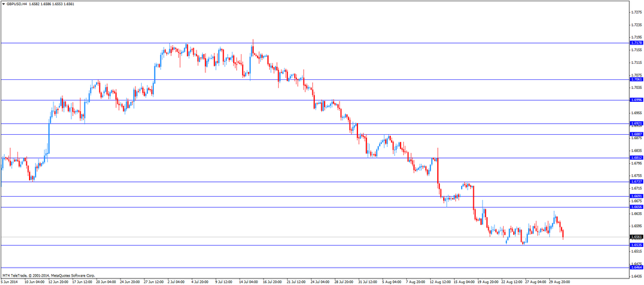Click the 16 Jul 20:00 time label
644x285 pixels.
tap(272, 282)
